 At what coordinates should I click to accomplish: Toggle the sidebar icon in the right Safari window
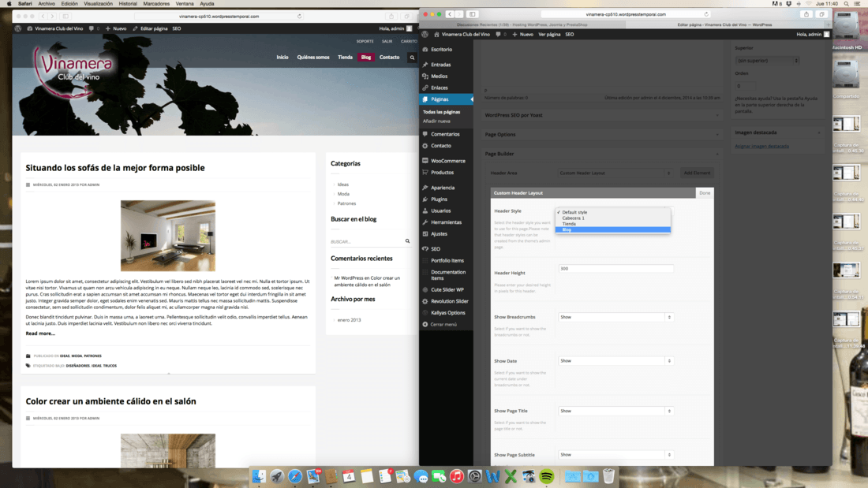tap(472, 14)
